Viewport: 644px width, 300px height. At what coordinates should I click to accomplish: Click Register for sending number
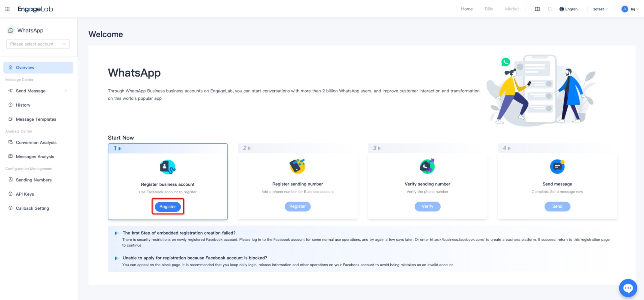coord(297,207)
